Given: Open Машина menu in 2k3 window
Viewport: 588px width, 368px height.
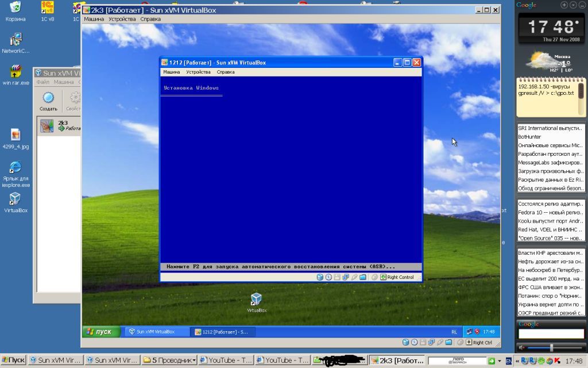Looking at the screenshot, I should coord(94,19).
